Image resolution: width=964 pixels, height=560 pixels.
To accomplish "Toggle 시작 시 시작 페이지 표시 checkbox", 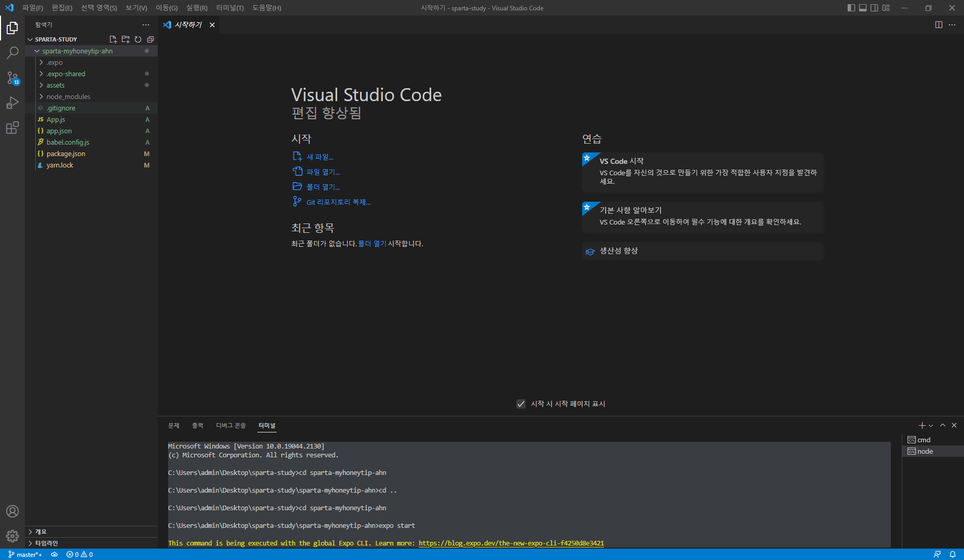I will [x=521, y=404].
